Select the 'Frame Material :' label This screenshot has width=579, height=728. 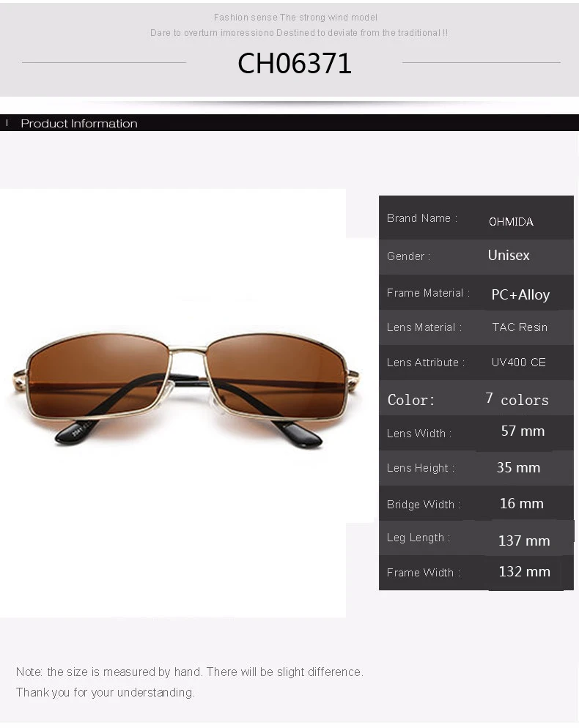tap(428, 293)
